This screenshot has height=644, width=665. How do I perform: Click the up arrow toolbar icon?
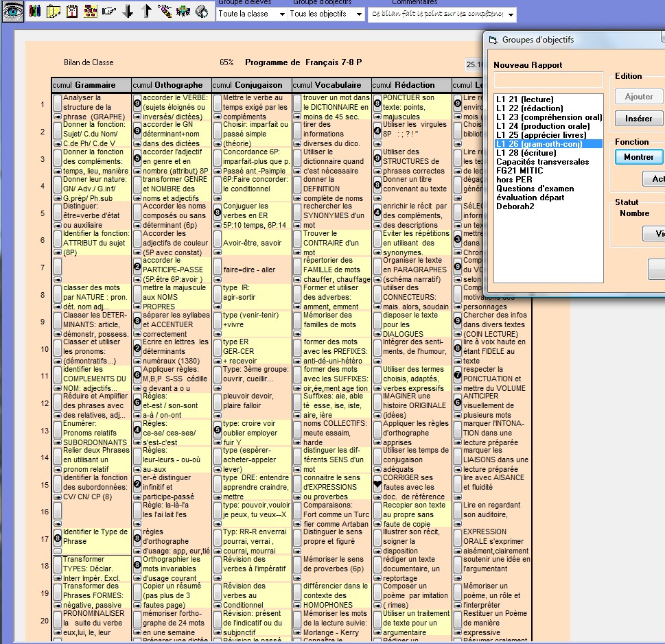pyautogui.click(x=146, y=11)
